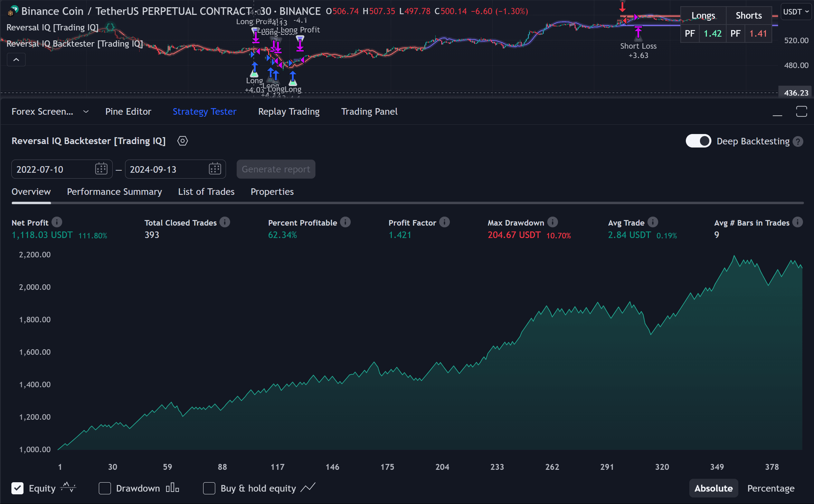Click trade number 204 on equity axis
This screenshot has width=814, height=504.
point(442,467)
